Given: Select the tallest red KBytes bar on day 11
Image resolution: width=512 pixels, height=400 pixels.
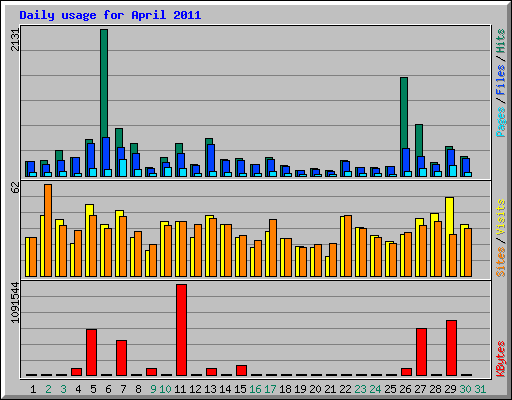Looking at the screenshot, I should point(181,330).
